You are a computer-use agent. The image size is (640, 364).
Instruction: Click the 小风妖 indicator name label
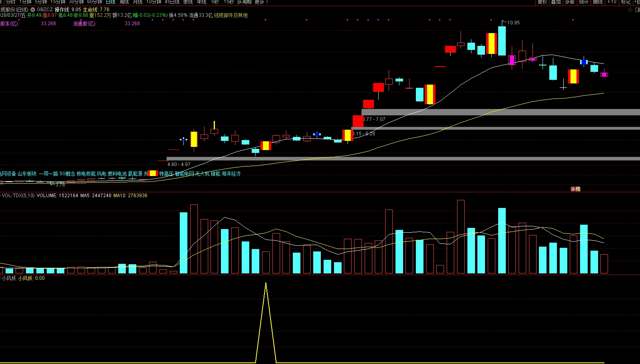coord(9,279)
